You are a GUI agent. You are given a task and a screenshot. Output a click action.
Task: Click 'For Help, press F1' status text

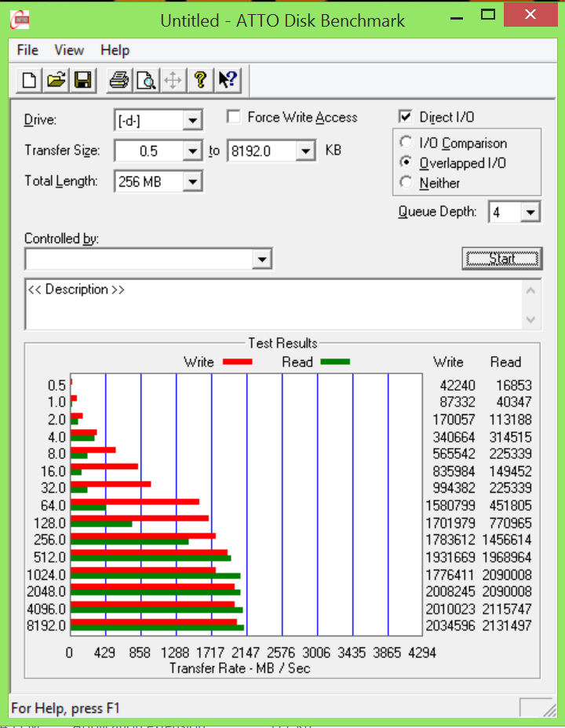[x=65, y=708]
